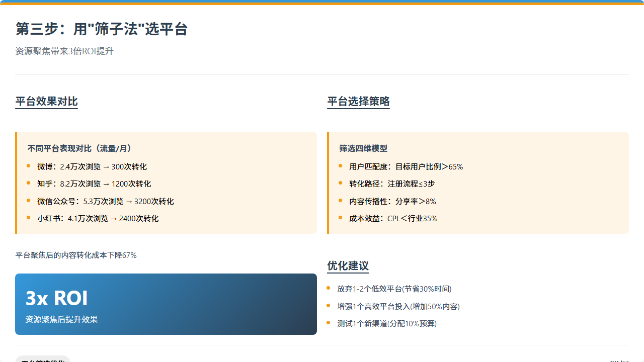This screenshot has height=362, width=644.
Task: Click 测试1个新渠道 suggestion
Action: 387,323
